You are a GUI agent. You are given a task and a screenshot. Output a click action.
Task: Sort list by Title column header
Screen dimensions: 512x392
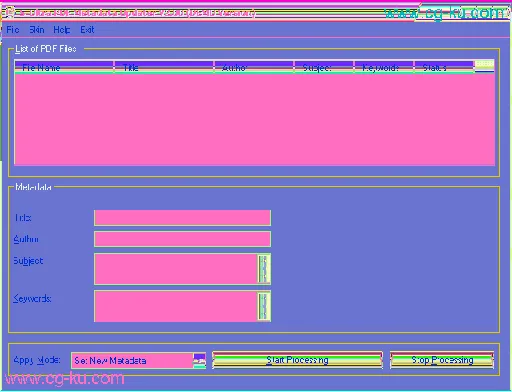coord(164,67)
